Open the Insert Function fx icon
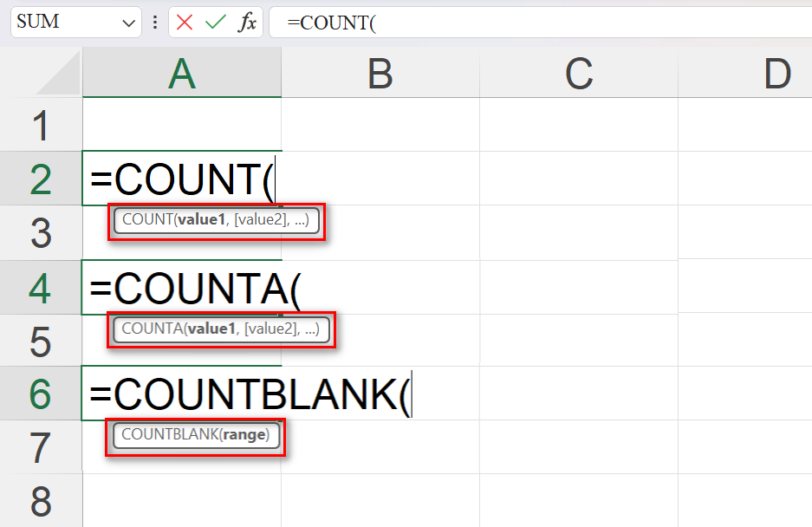The image size is (812, 527). [x=247, y=23]
